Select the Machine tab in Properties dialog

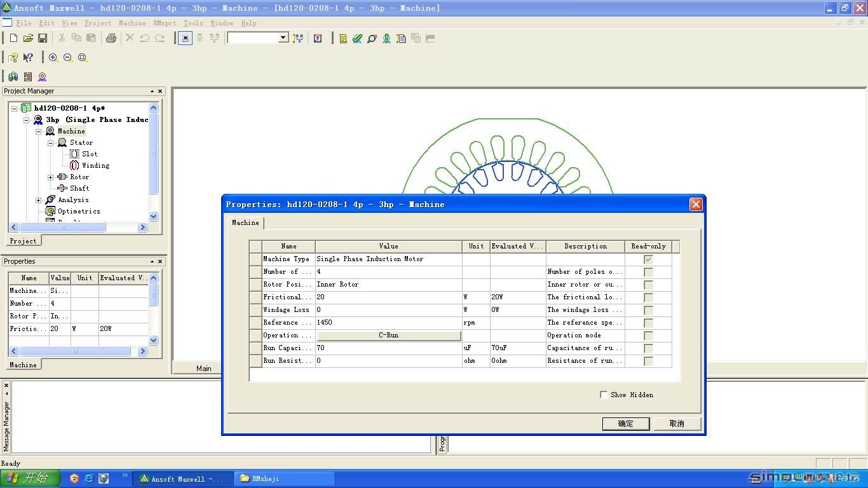point(245,222)
